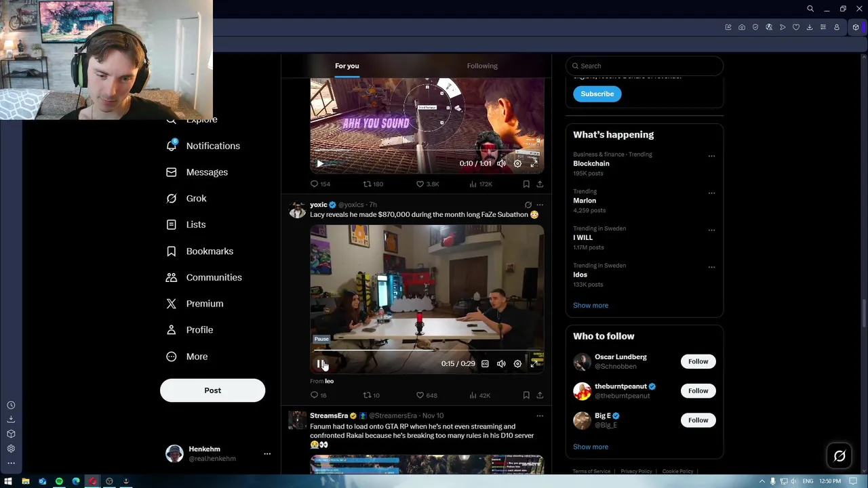The image size is (868, 488).
Task: Repost yoxic's post with 10 reposts
Action: [371, 395]
